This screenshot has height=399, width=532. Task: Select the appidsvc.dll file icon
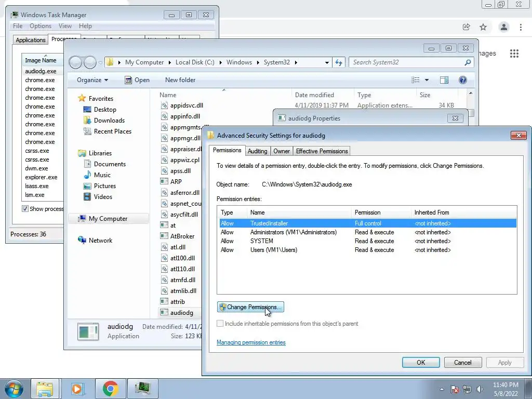(164, 105)
